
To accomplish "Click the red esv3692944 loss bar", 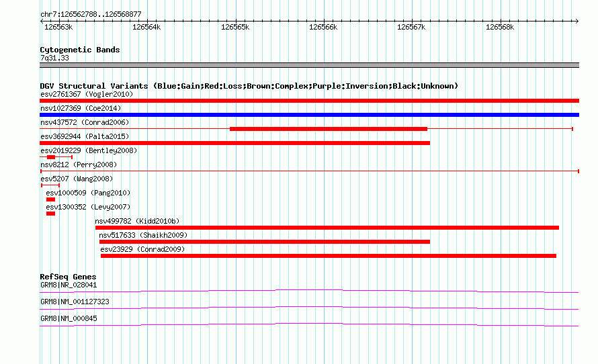I will (235, 143).
